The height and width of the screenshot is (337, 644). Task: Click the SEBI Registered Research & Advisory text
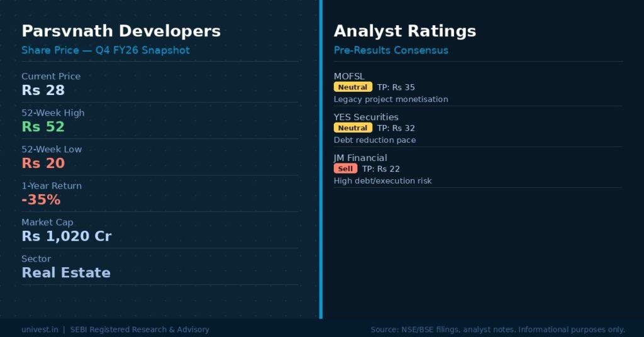click(x=140, y=329)
